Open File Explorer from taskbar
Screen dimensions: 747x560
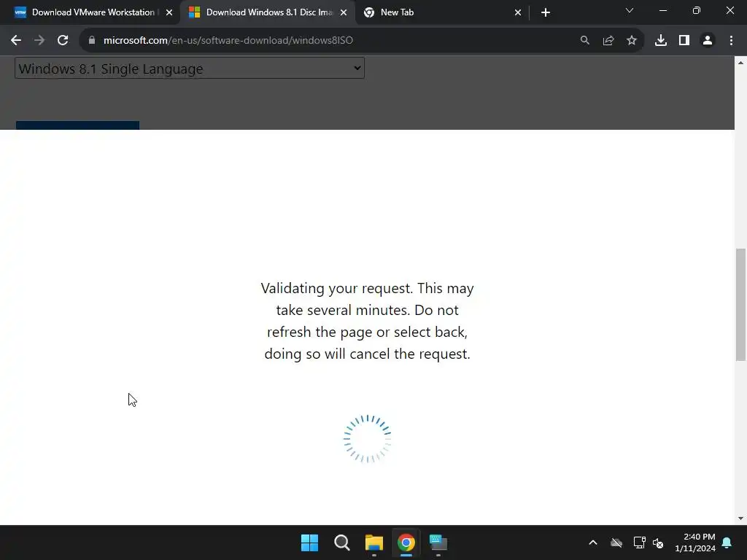[x=374, y=542]
